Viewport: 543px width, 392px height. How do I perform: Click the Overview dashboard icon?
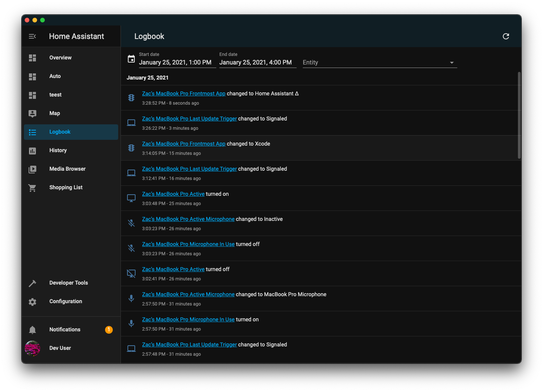click(x=32, y=58)
